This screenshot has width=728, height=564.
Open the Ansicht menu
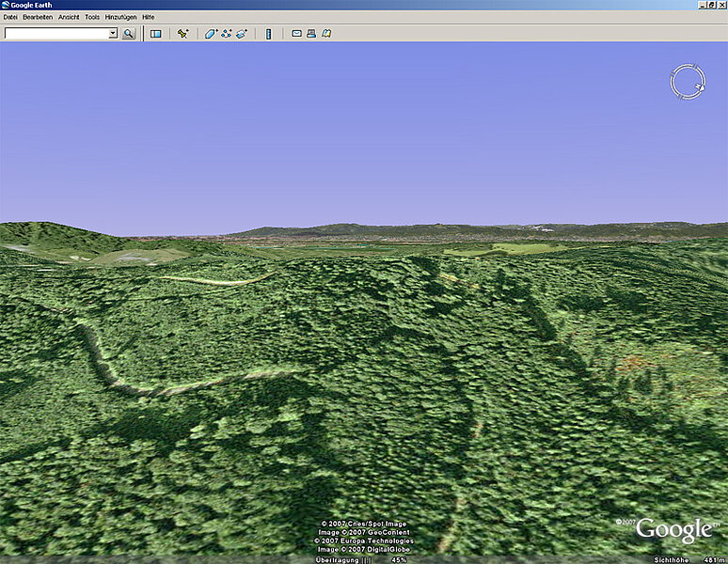69,17
